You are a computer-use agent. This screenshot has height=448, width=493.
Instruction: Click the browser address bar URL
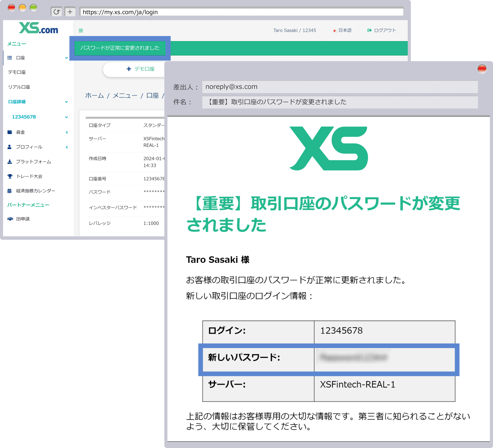click(x=241, y=12)
